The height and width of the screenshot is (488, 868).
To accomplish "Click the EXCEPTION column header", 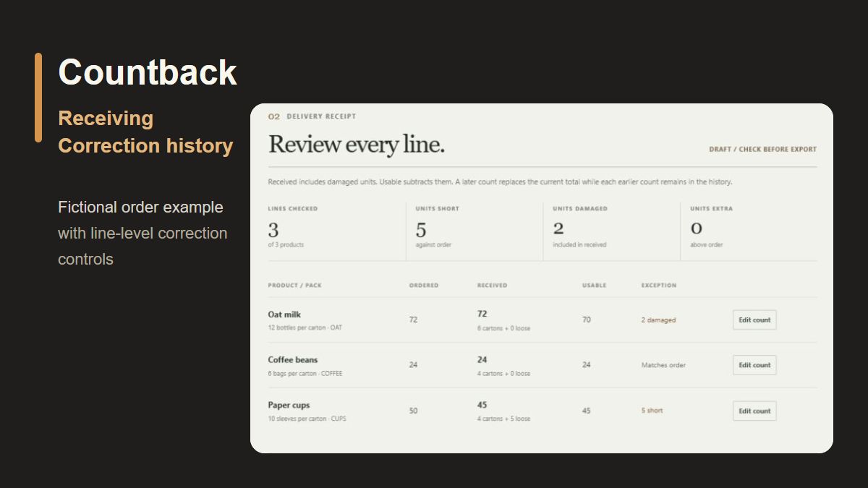I will 659,286.
